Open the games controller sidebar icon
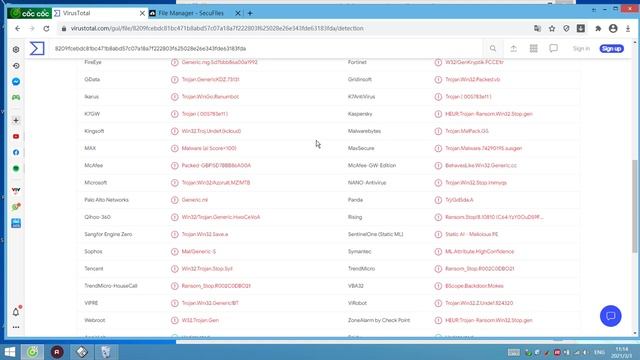 click(16, 98)
